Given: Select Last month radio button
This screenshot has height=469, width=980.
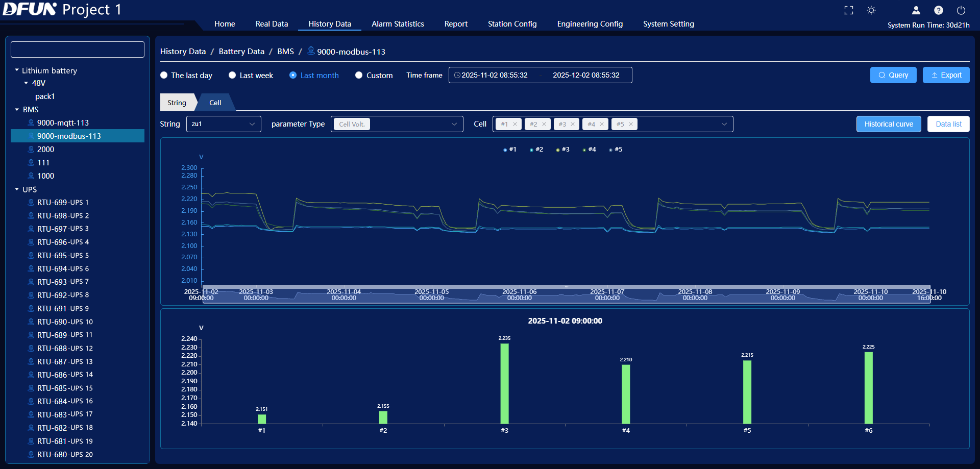Looking at the screenshot, I should [293, 75].
